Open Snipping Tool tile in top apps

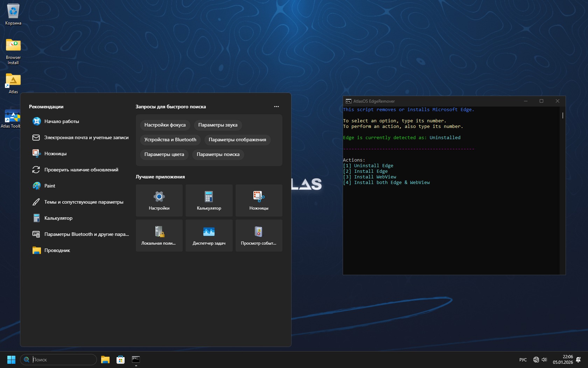(259, 200)
